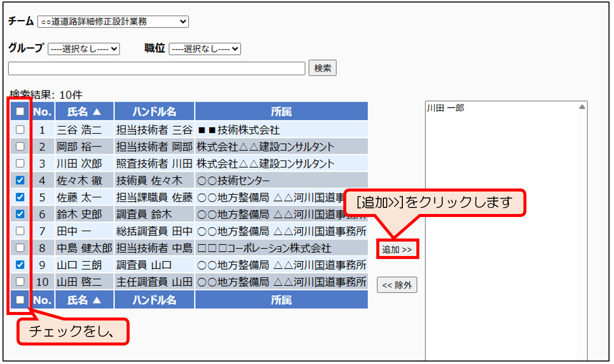Uncheck the box for 佐々木 徹
Viewport: 614px width, 364px height.
coord(20,180)
